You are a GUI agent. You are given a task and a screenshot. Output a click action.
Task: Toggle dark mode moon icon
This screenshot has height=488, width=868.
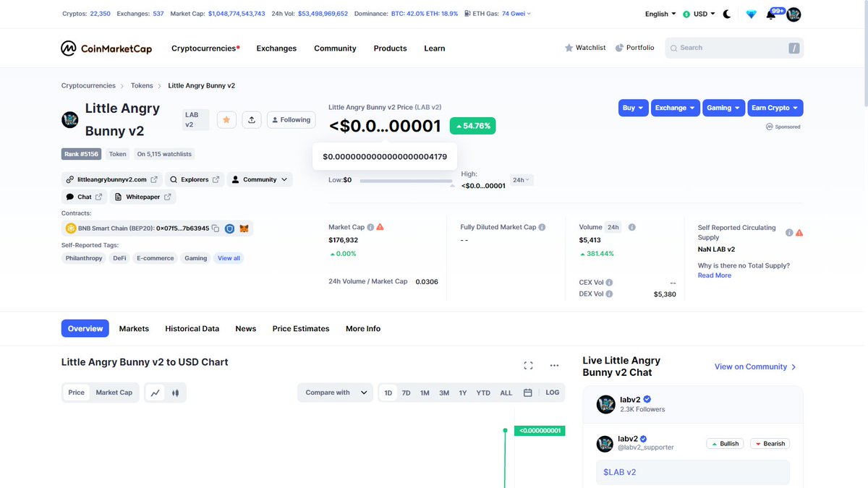[727, 14]
